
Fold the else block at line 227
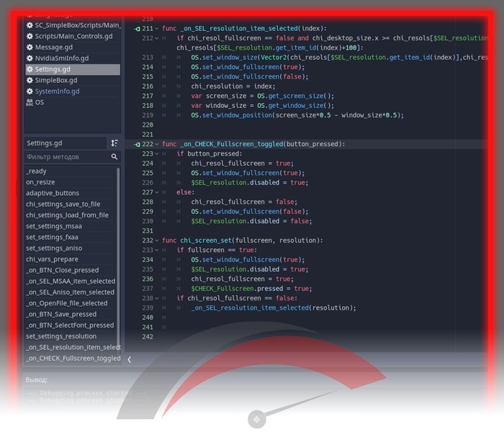coord(157,192)
